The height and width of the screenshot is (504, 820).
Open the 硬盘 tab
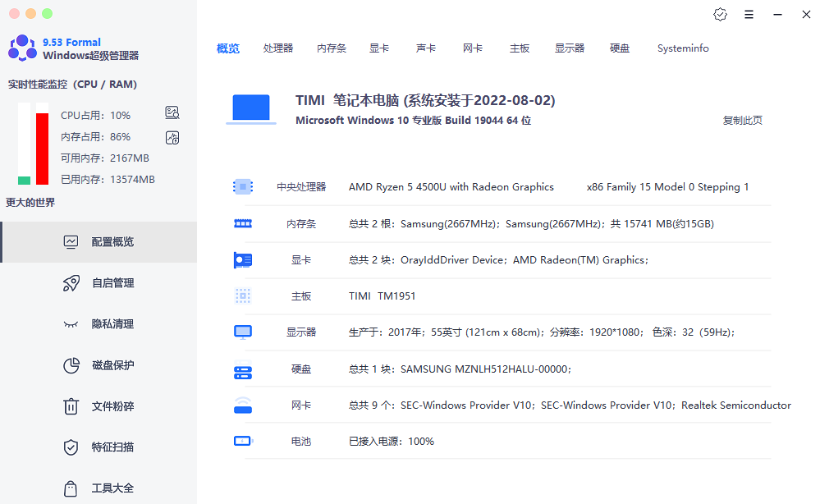pos(620,48)
